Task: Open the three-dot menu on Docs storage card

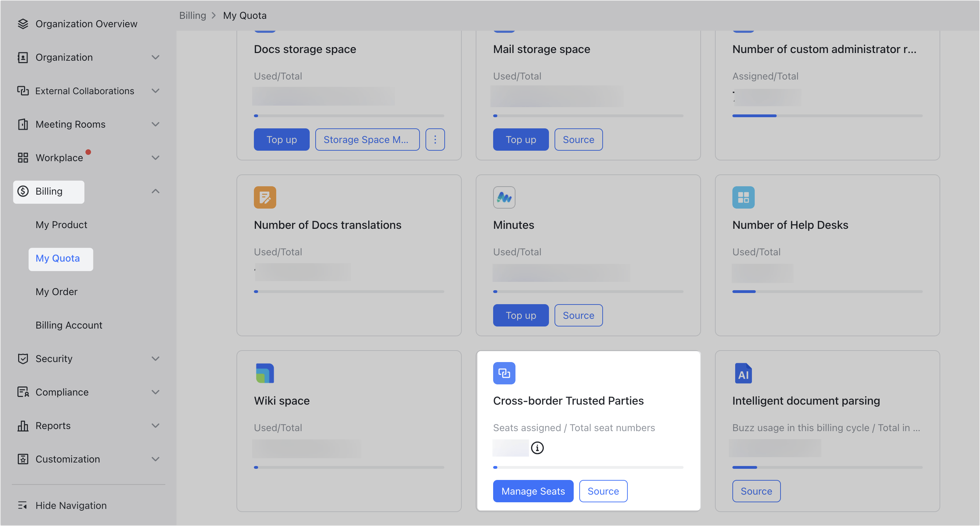Action: tap(435, 140)
